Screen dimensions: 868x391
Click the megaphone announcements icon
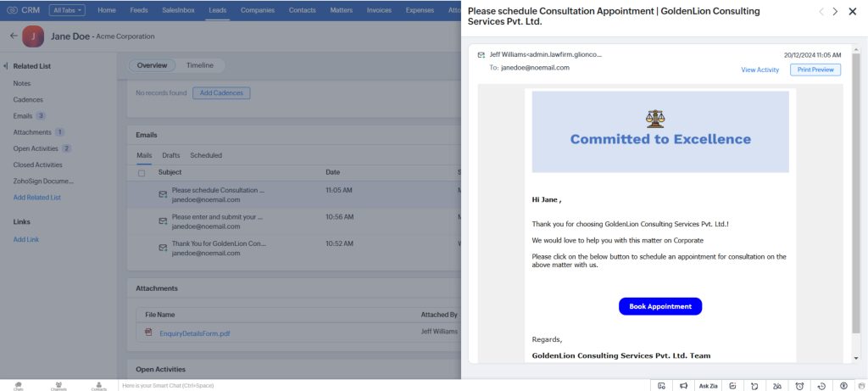coord(684,386)
